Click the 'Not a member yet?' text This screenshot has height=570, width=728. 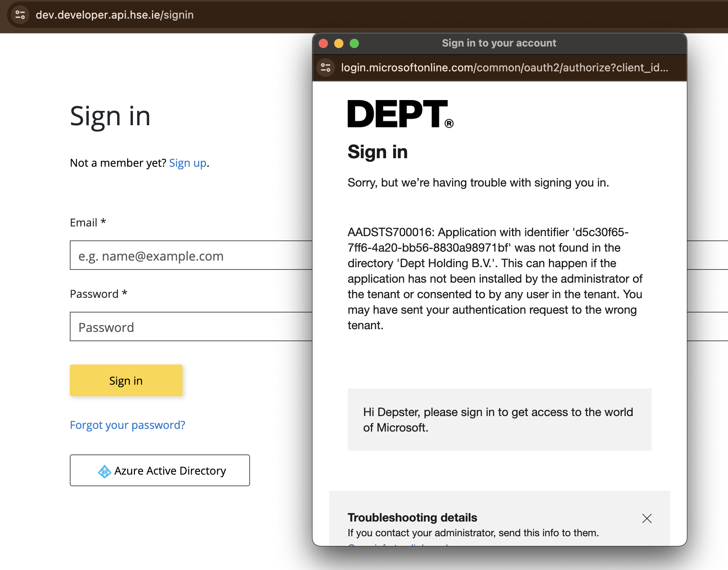click(x=118, y=163)
